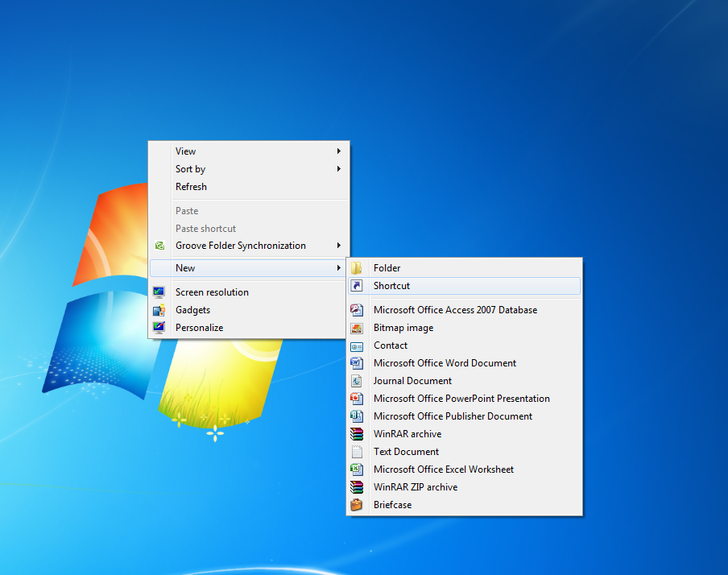This screenshot has width=728, height=575.
Task: Click the Text Document page icon
Action: tap(357, 452)
